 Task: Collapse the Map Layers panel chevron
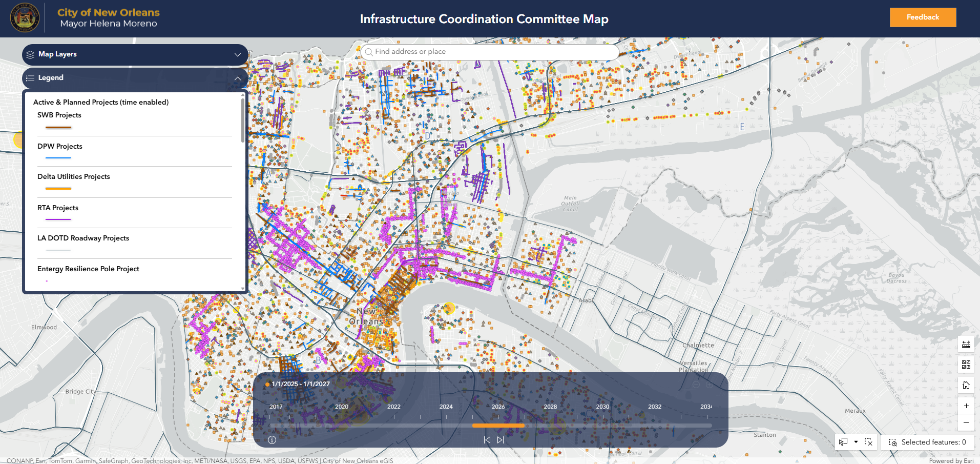click(238, 54)
